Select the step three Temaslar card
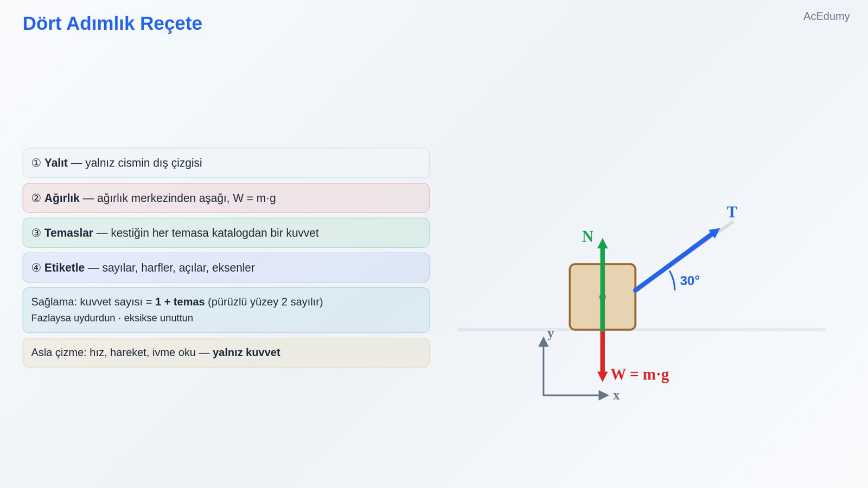Viewport: 868px width, 488px height. pyautogui.click(x=226, y=233)
